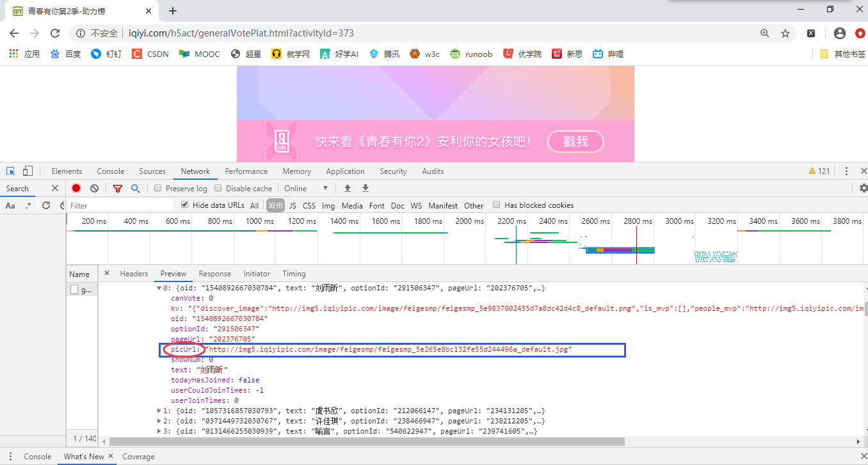Open the Response request tab
The width and height of the screenshot is (868, 465).
215,274
